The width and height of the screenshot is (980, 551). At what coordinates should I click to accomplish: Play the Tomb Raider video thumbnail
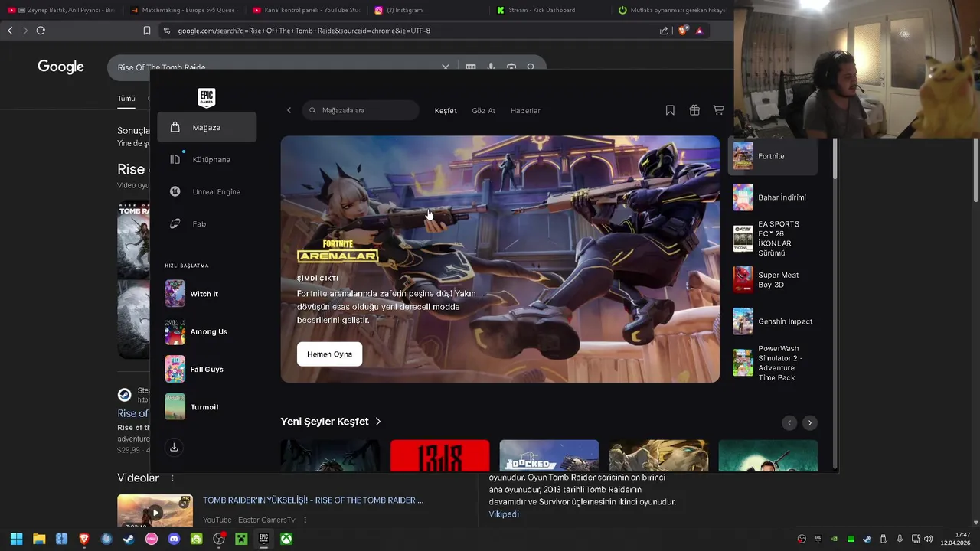click(155, 513)
